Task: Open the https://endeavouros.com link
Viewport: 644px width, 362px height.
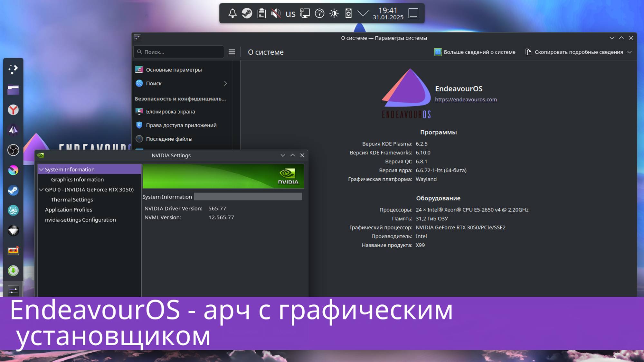Action: point(466,99)
